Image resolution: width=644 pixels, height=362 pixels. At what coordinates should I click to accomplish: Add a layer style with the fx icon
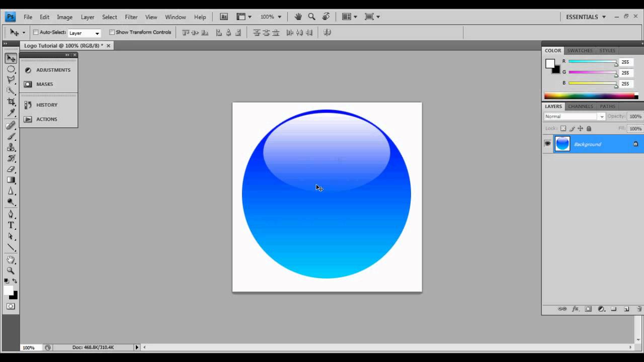[x=576, y=309]
